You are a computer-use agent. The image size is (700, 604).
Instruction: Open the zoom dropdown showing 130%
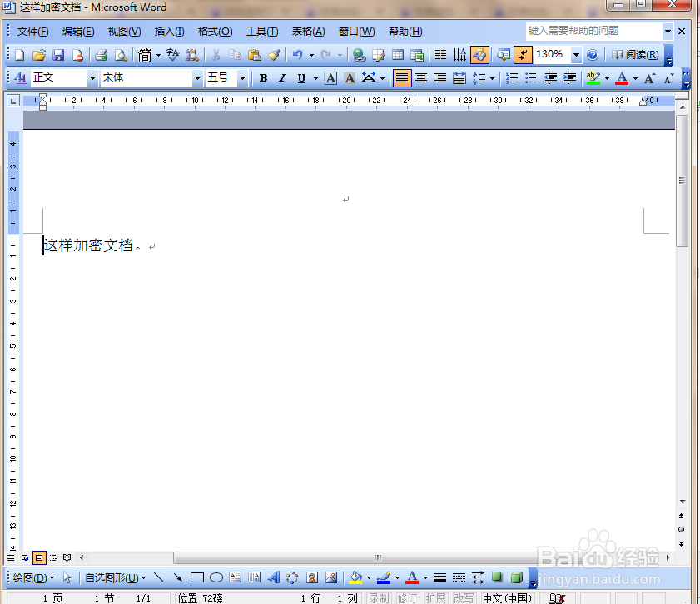(x=575, y=54)
